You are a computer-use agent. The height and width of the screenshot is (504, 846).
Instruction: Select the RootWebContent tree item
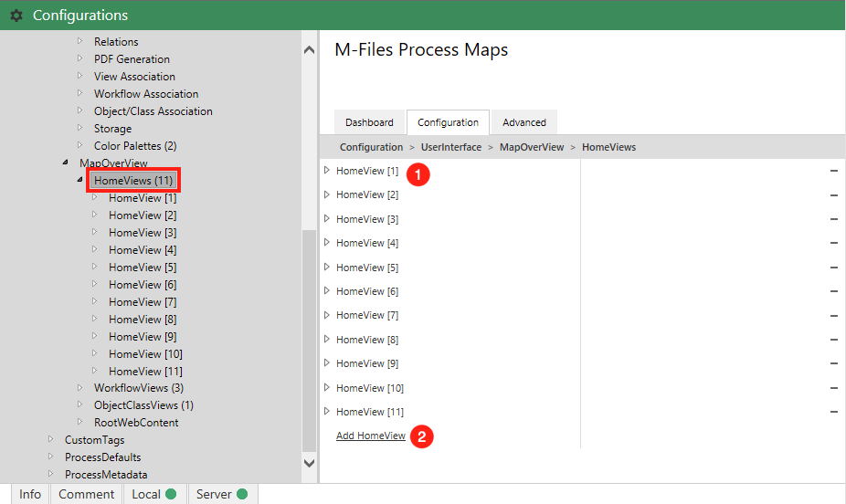[136, 423]
